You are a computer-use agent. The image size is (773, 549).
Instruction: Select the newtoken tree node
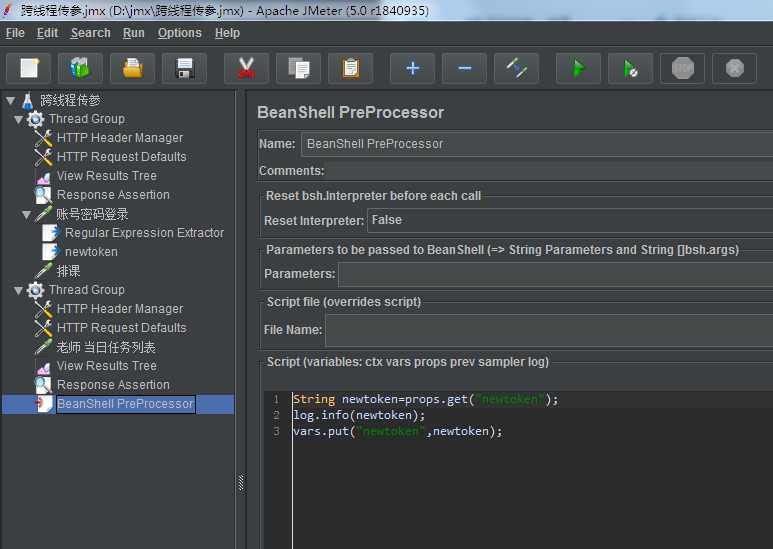[x=91, y=252]
